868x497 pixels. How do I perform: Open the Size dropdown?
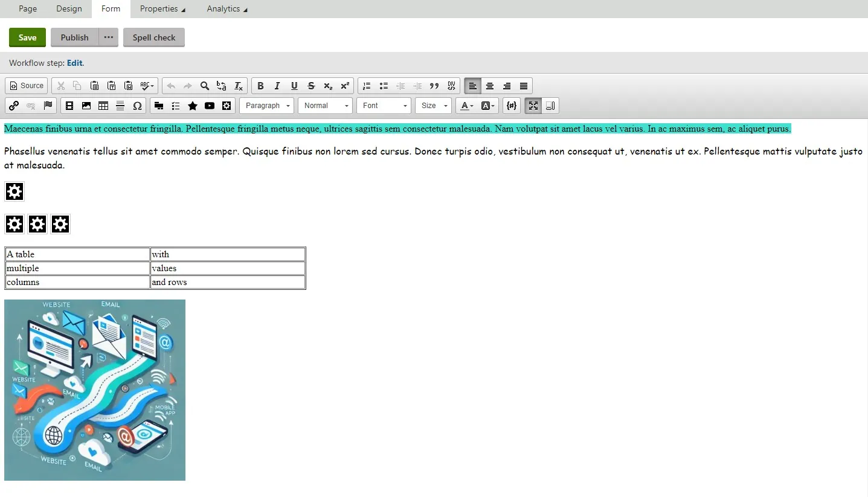[x=433, y=106]
